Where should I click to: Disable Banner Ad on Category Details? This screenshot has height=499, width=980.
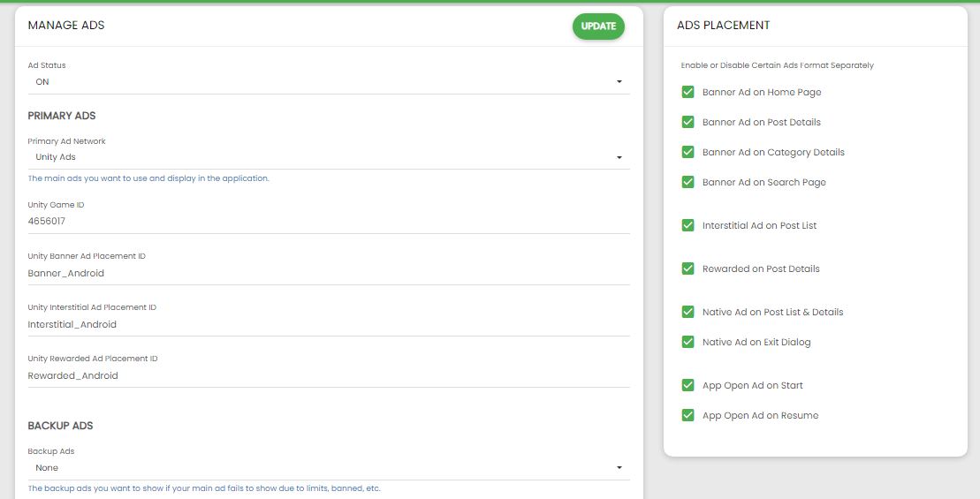688,152
